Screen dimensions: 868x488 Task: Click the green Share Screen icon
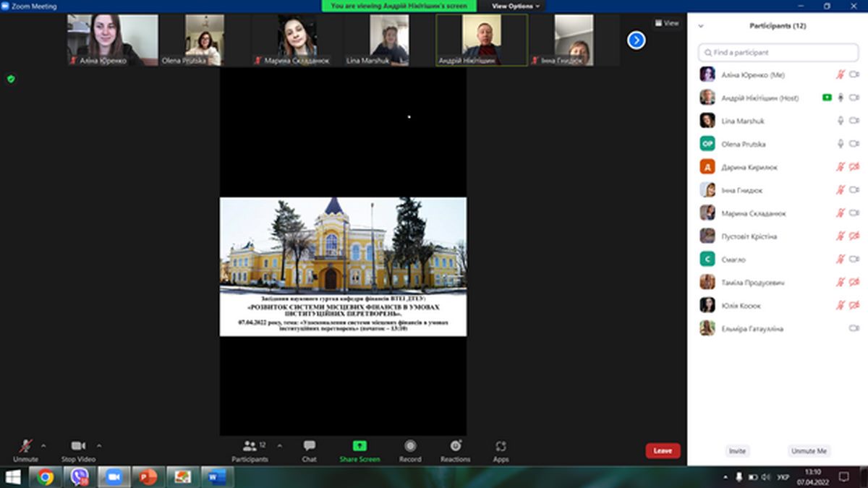coord(359,446)
